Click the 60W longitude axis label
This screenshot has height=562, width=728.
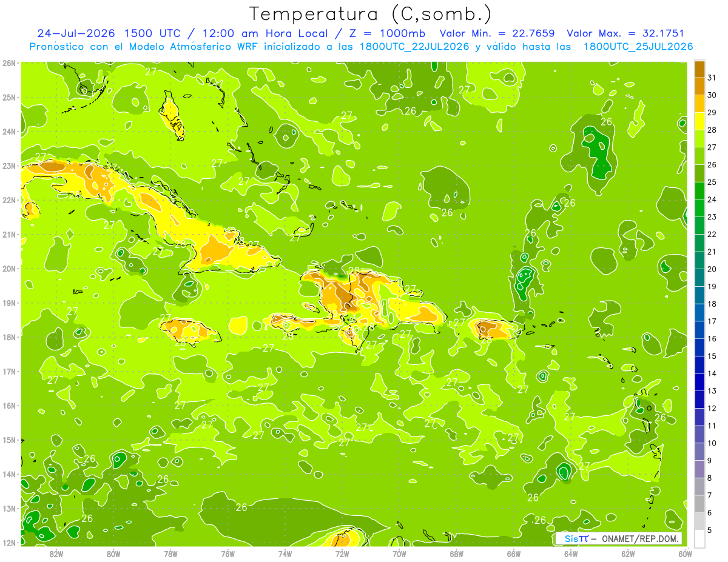[685, 553]
